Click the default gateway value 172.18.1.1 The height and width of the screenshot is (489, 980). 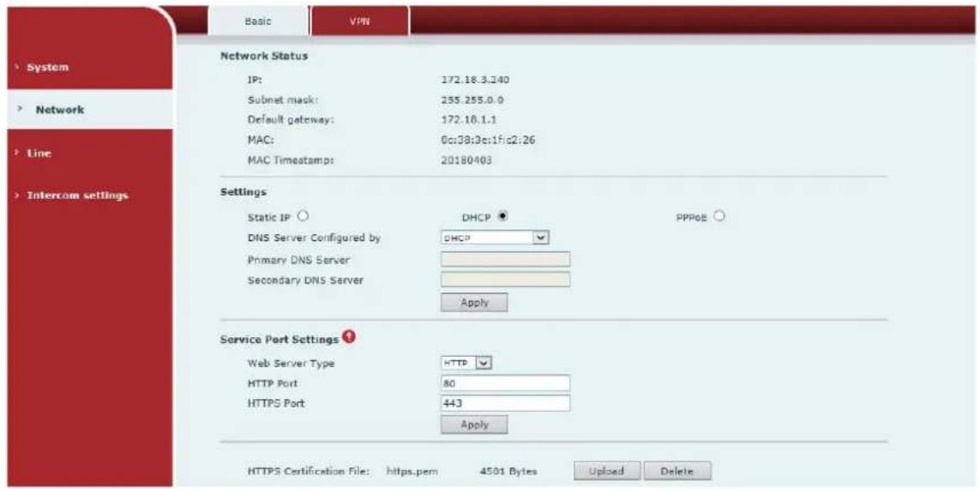tap(469, 120)
